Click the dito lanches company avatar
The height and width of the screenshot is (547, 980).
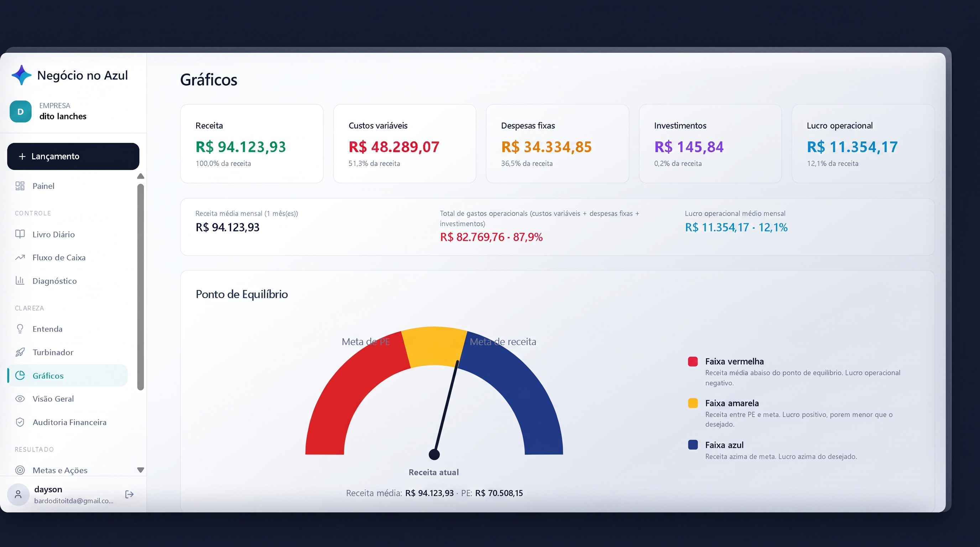click(21, 111)
